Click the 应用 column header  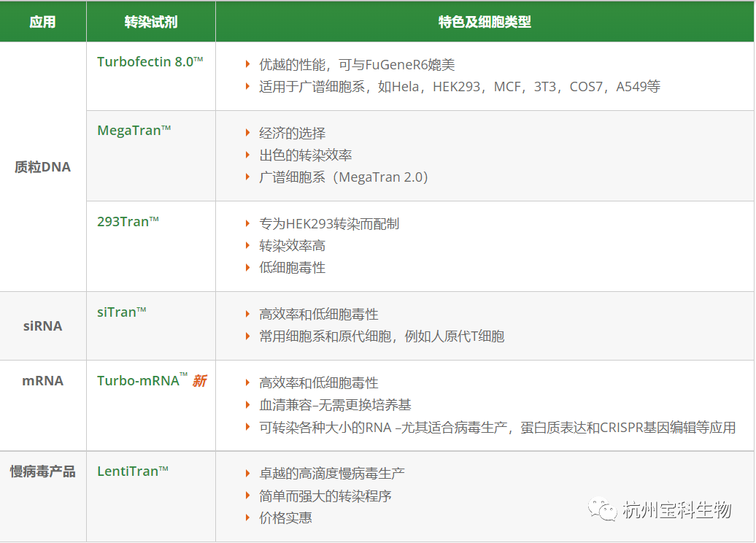click(x=42, y=22)
